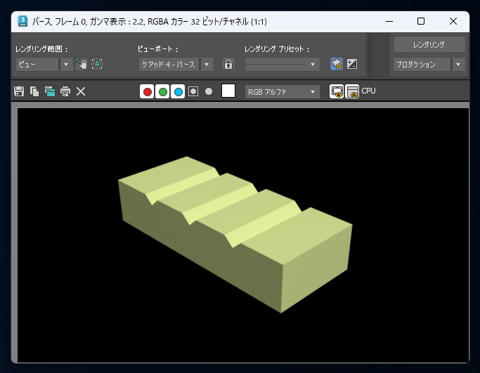Toggle the green channel display
480x373 pixels.
163,91
